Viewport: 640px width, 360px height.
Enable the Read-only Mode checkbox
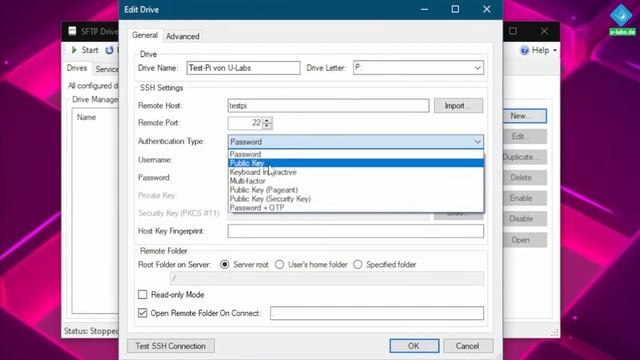(142, 294)
